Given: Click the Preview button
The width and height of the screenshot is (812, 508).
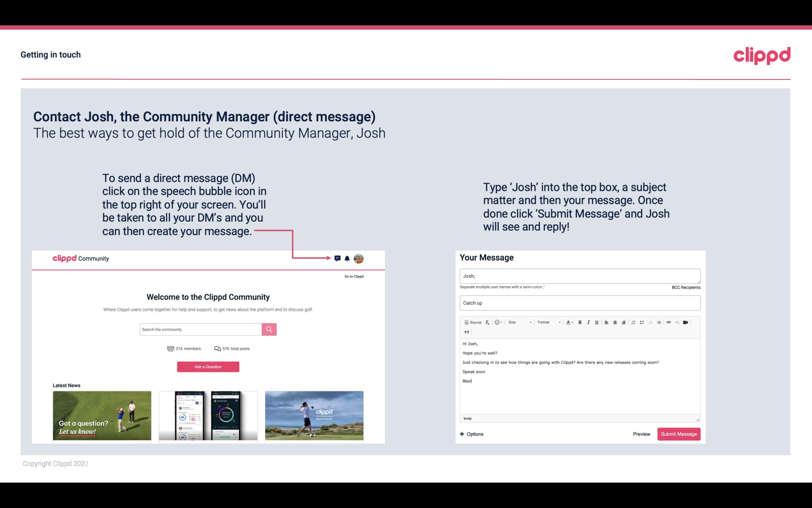Looking at the screenshot, I should pyautogui.click(x=642, y=434).
